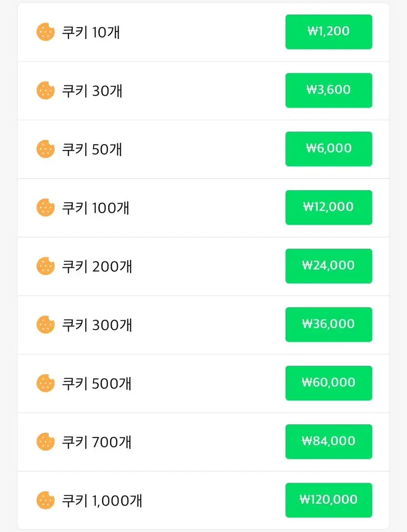Click the cookie icon beside 쿠키 100개
This screenshot has width=407, height=532.
(x=45, y=207)
